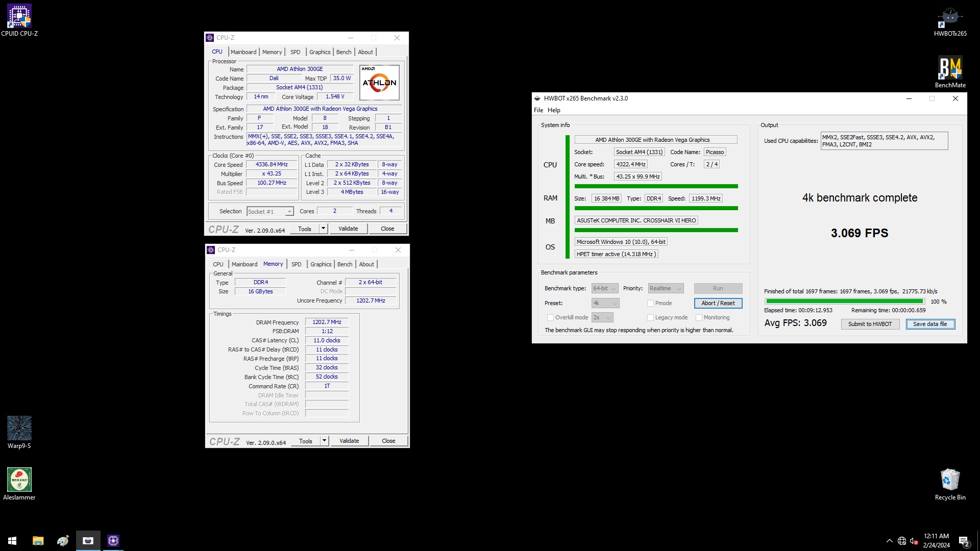Click the HWBOT x265 title bar icon

(537, 98)
